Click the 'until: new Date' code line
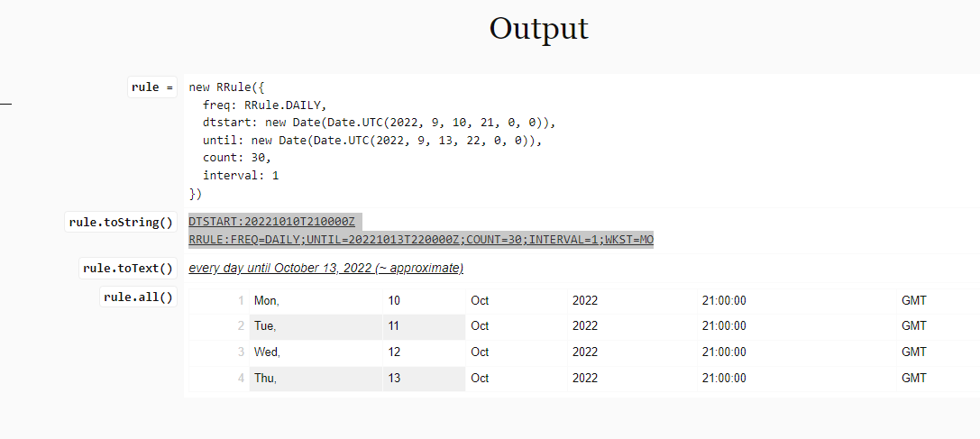This screenshot has height=439, width=980. [371, 140]
